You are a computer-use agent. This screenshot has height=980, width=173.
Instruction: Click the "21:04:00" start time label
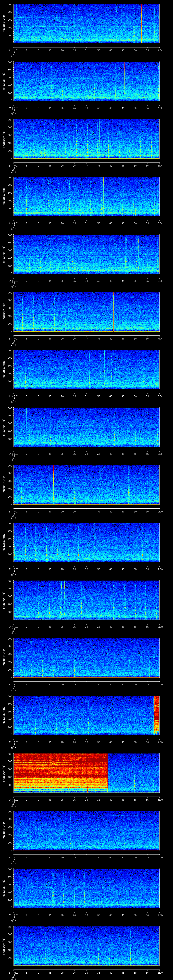(x=14, y=223)
